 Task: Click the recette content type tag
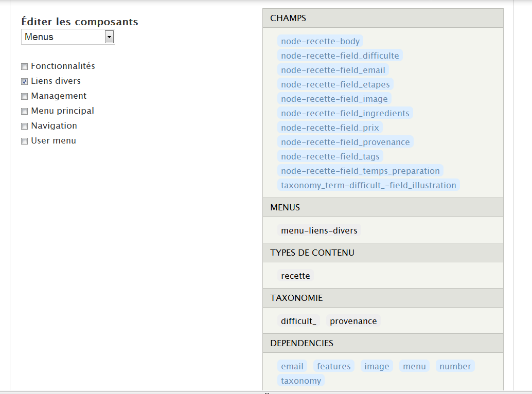(295, 276)
